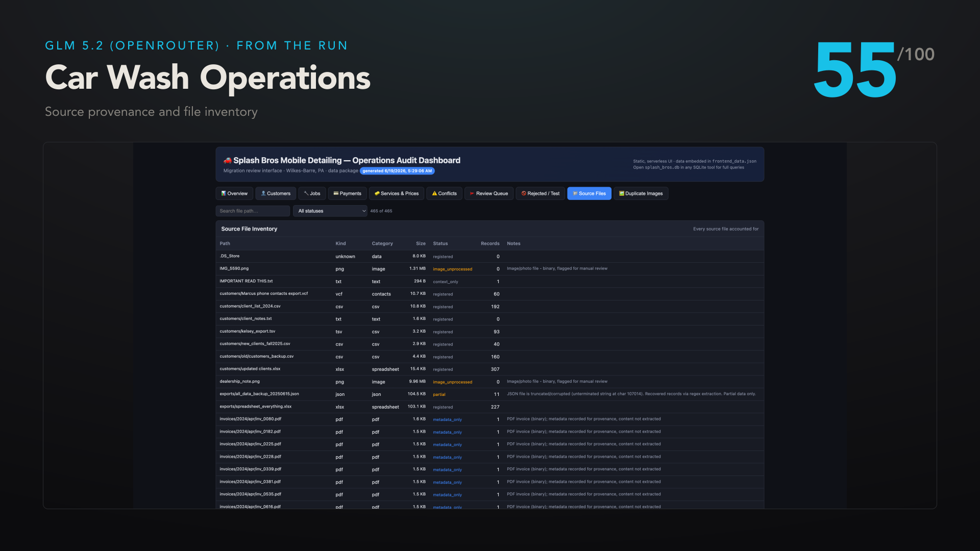
Task: Select dealership_note.png path
Action: pos(239,381)
